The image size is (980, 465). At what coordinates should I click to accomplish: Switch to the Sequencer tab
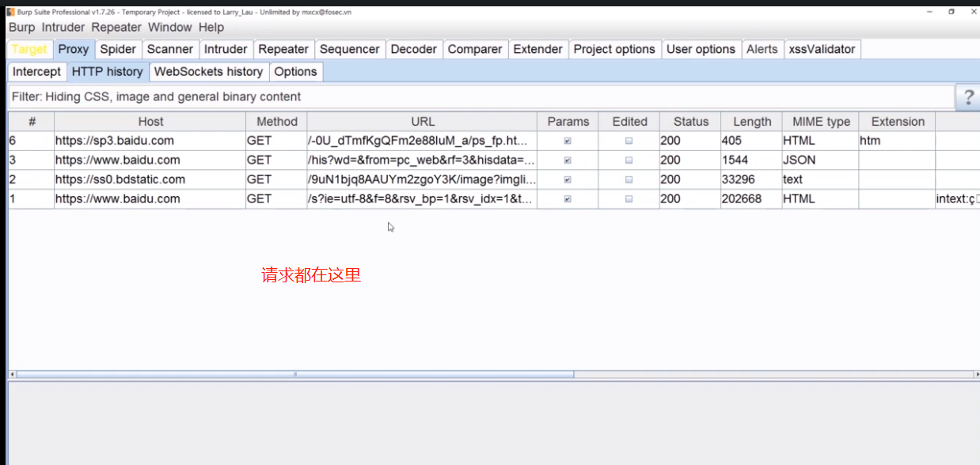coord(350,49)
